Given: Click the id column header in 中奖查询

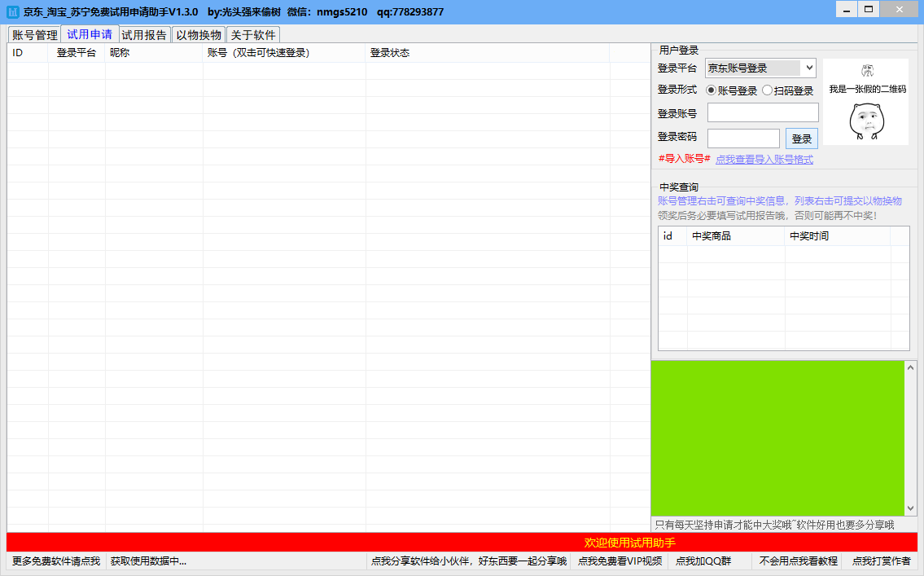Looking at the screenshot, I should [672, 235].
